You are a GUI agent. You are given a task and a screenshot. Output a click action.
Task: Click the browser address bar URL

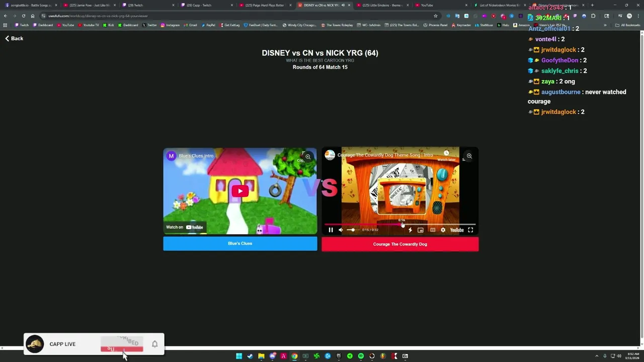pyautogui.click(x=98, y=16)
